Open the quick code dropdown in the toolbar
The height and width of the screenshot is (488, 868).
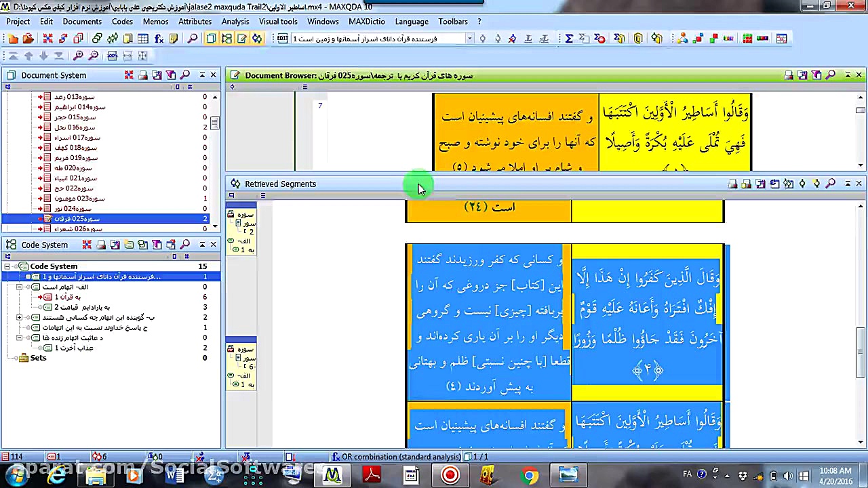(470, 39)
